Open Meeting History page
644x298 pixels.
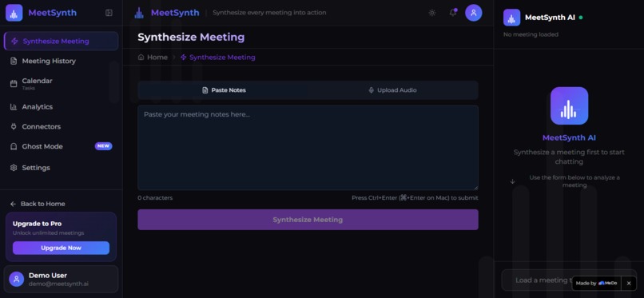(x=62, y=62)
